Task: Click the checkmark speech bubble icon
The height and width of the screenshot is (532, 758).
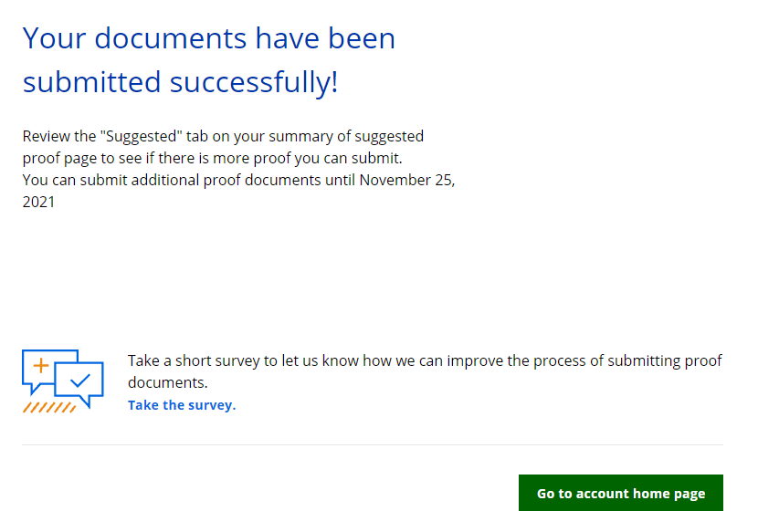Action: tap(79, 383)
